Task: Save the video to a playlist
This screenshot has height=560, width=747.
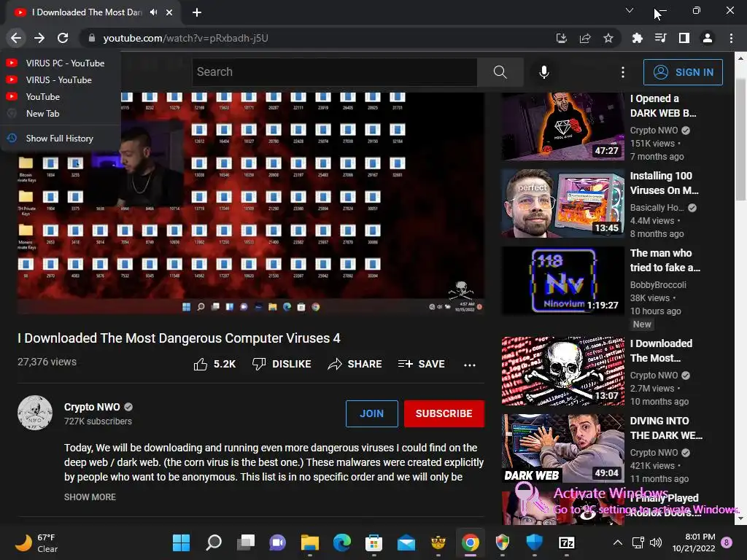Action: pos(421,365)
